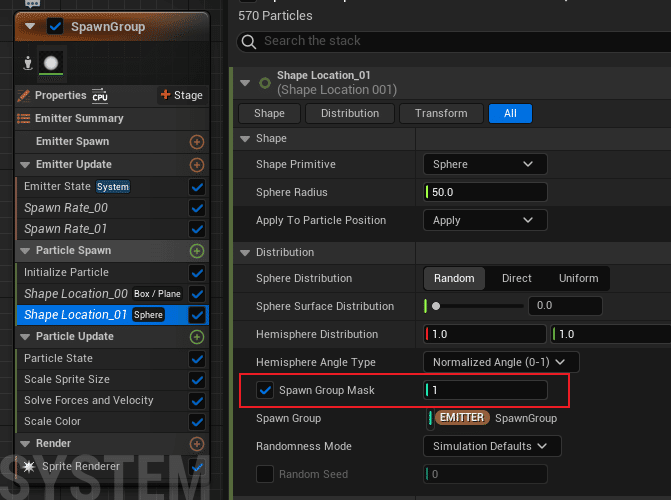Image resolution: width=671 pixels, height=500 pixels.
Task: Disable the Initialize Particle module
Action: point(197,273)
